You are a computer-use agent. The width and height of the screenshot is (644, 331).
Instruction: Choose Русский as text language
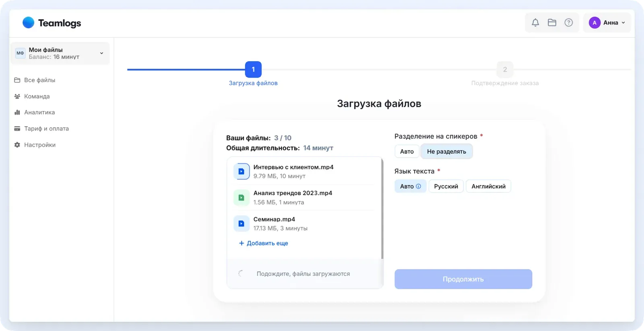pos(446,186)
